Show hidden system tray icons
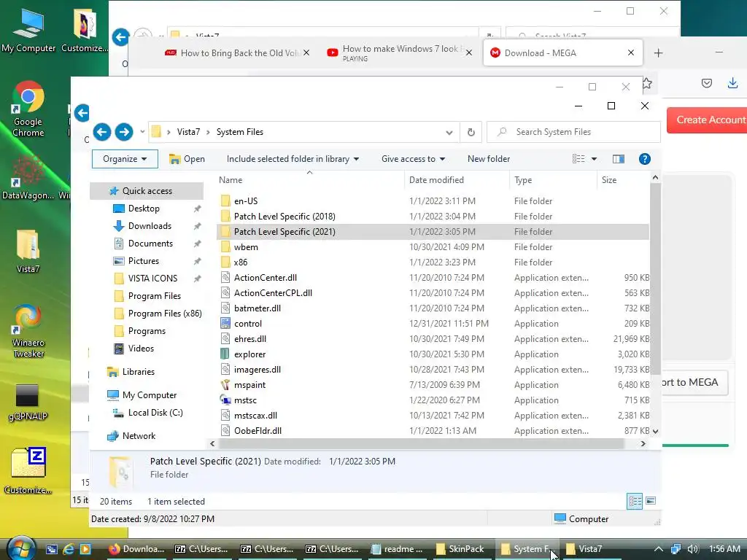Image resolution: width=747 pixels, height=560 pixels. click(x=659, y=549)
